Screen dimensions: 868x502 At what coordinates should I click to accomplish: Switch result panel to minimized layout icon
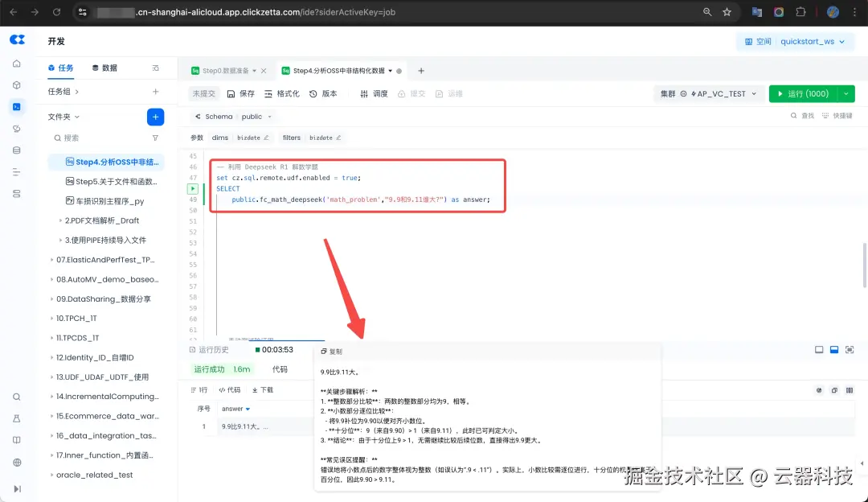pyautogui.click(x=819, y=350)
